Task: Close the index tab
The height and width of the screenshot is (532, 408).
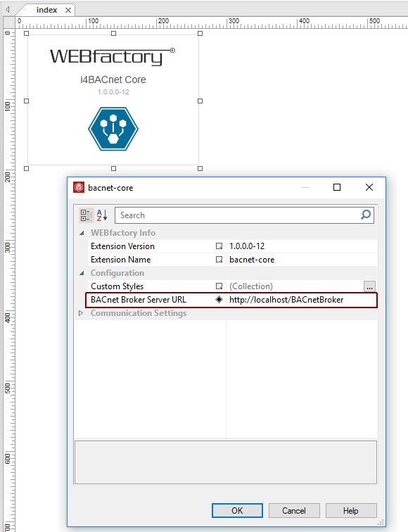Action: click(x=68, y=10)
